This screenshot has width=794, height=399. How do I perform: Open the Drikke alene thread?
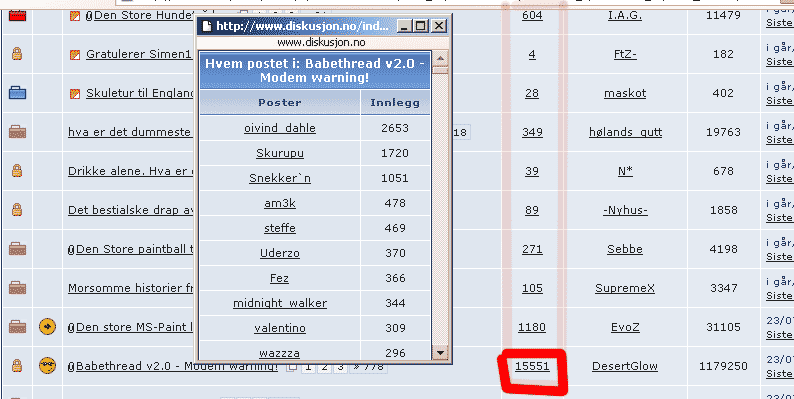click(x=131, y=171)
